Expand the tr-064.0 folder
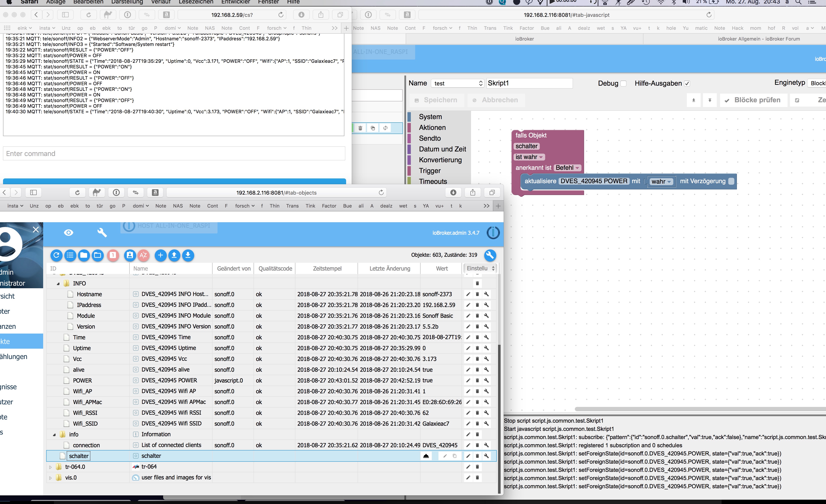This screenshot has height=504, width=826. [50, 467]
